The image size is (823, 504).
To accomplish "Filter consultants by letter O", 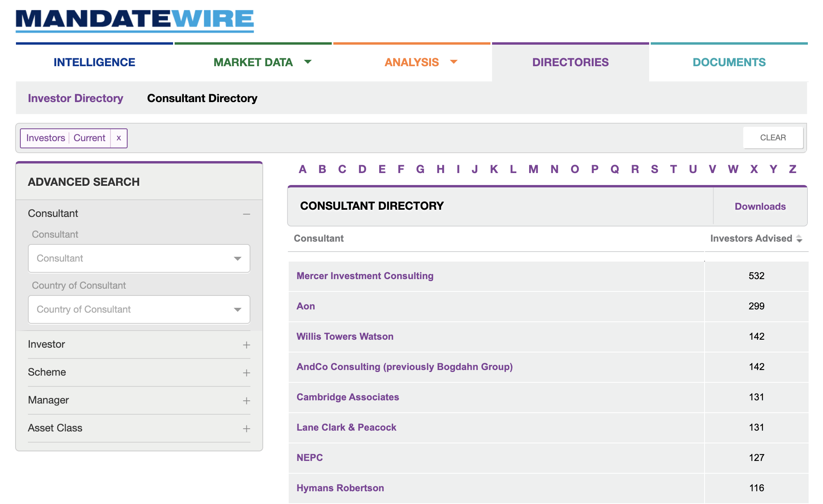I will click(x=575, y=169).
